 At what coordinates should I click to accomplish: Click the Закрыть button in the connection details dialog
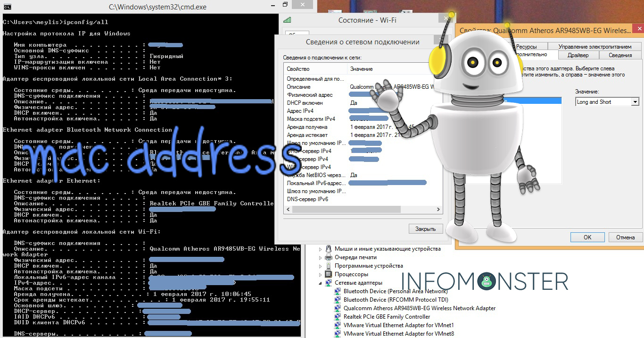[425, 229]
